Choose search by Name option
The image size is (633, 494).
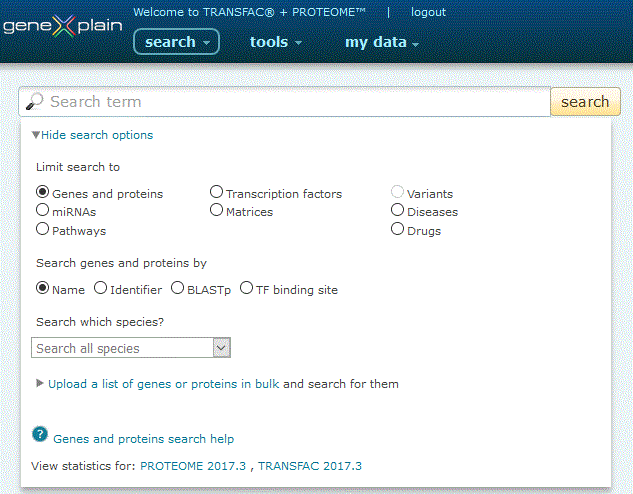point(42,288)
